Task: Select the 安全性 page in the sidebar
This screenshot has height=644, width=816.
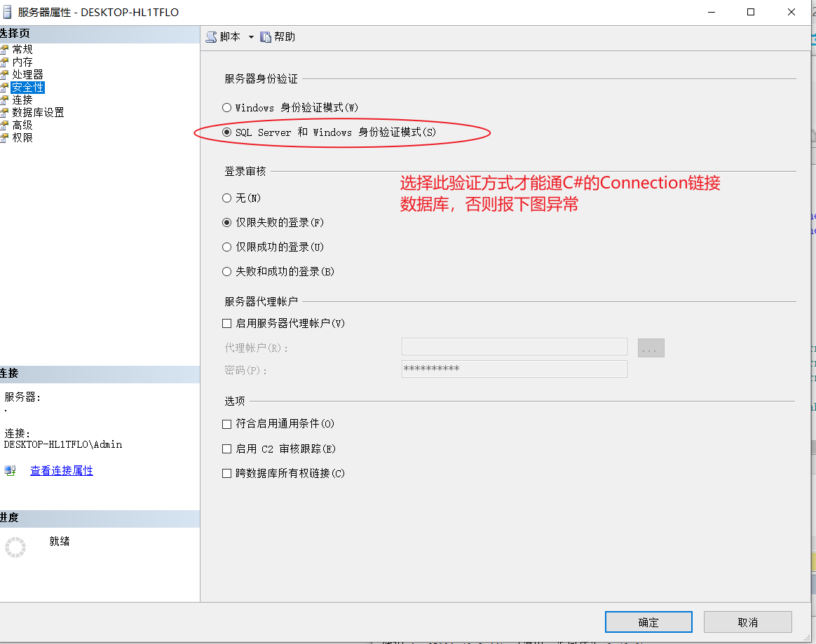Action: click(27, 88)
